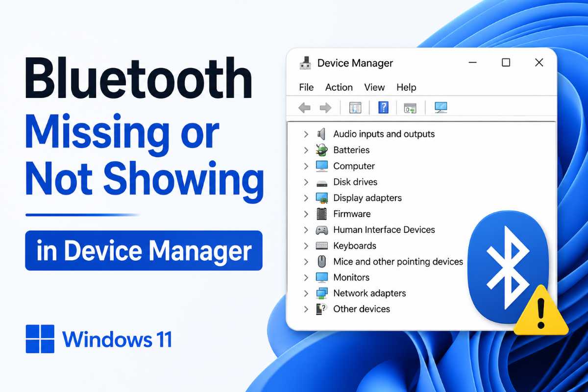This screenshot has width=588, height=392.
Task: Expand the Human Interface Devices chevron
Action: (x=306, y=230)
